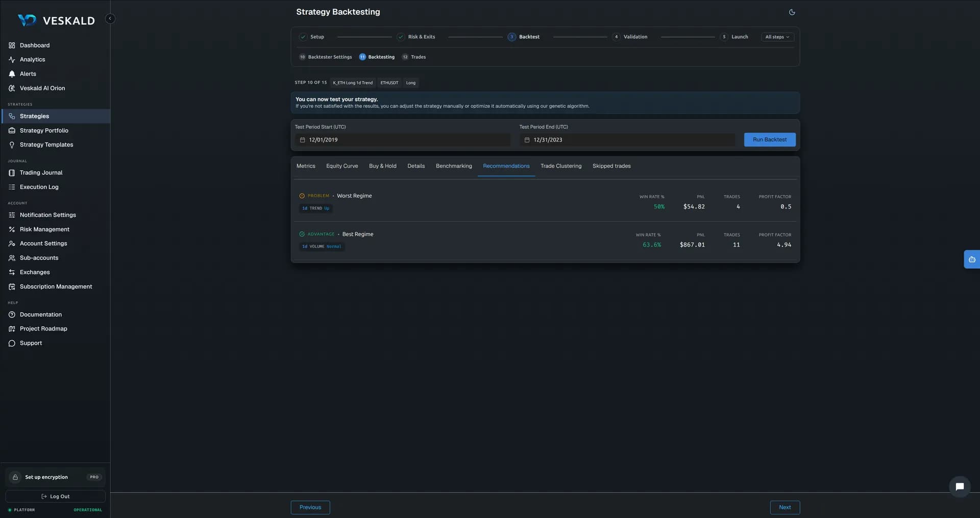
Task: Open the Skipped trades tab
Action: [x=611, y=166]
